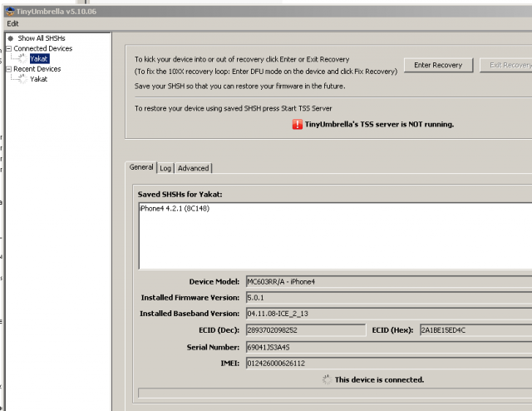
Task: Click 'TinyUmbrella's TSS server is NOT running' text
Action: click(x=379, y=124)
